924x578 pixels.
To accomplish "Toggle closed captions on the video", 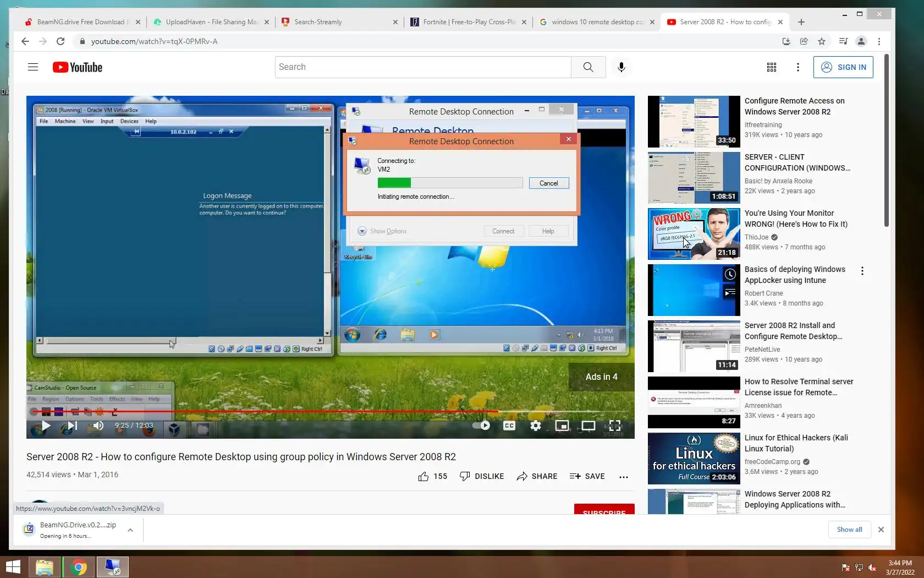I will 509,426.
